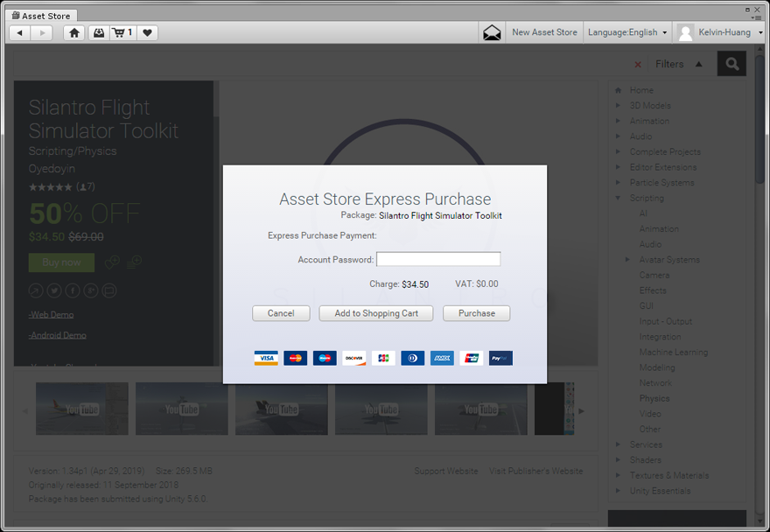Open the Android Demo link
The height and width of the screenshot is (532, 770).
pos(58,335)
